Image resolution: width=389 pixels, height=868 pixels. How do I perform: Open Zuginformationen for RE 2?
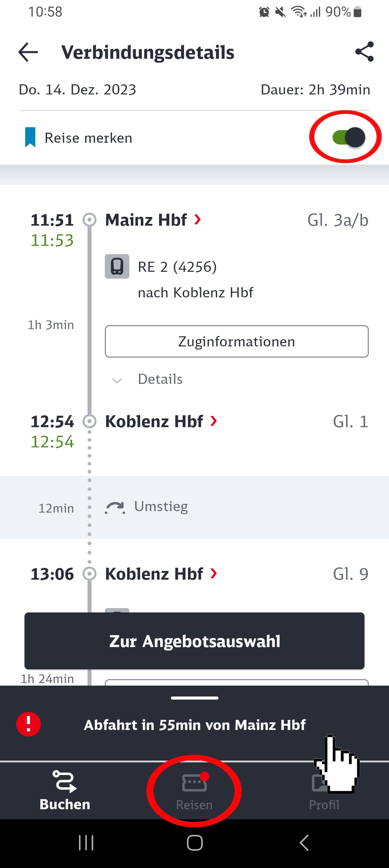pyautogui.click(x=237, y=341)
